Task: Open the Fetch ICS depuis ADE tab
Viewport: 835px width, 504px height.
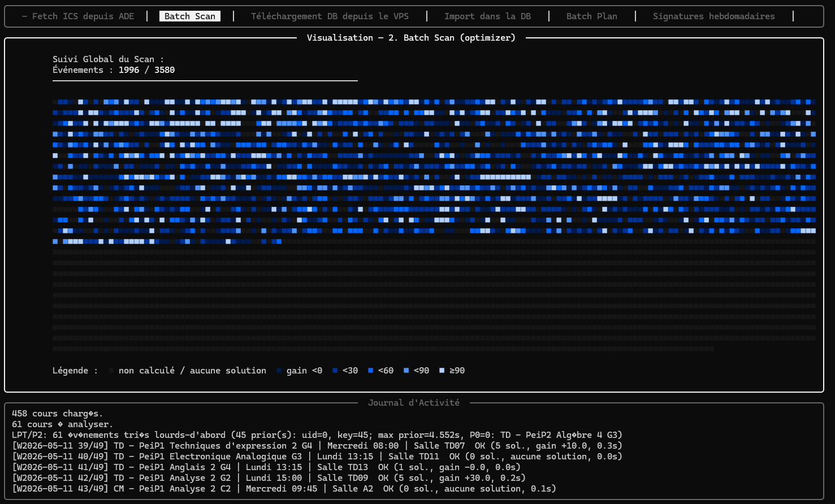Action: pyautogui.click(x=78, y=16)
